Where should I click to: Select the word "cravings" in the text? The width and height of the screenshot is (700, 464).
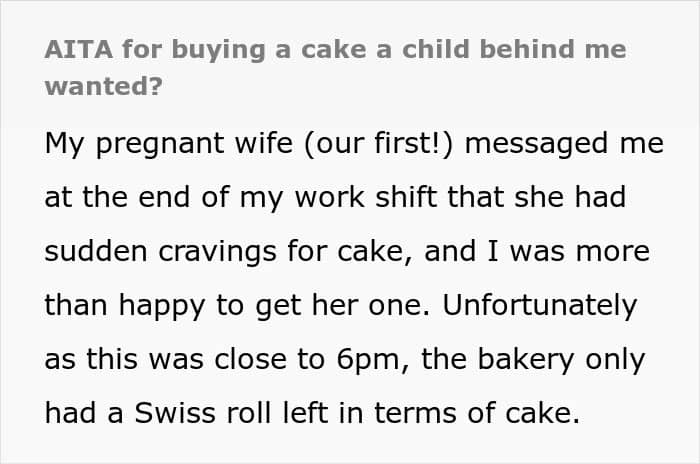(x=217, y=253)
